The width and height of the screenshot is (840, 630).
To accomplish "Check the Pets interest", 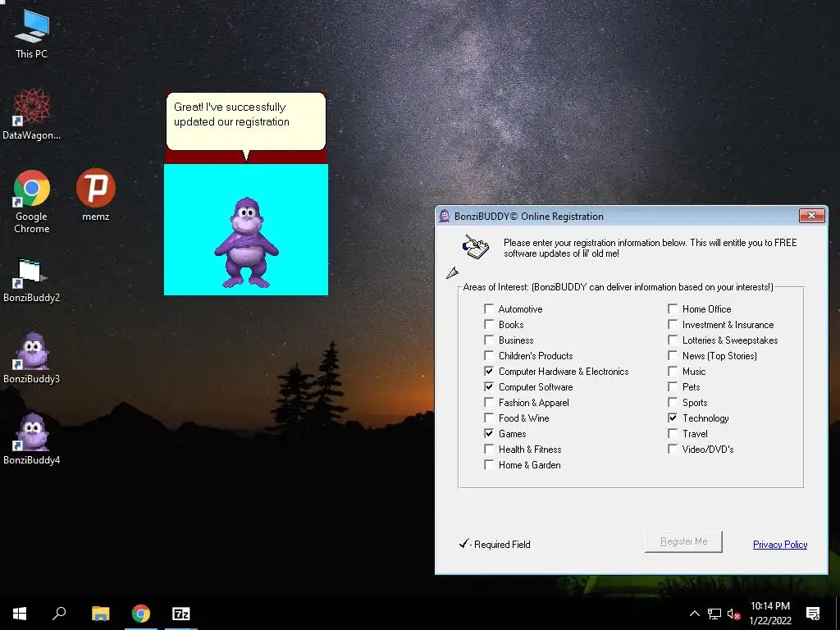I will [x=673, y=386].
